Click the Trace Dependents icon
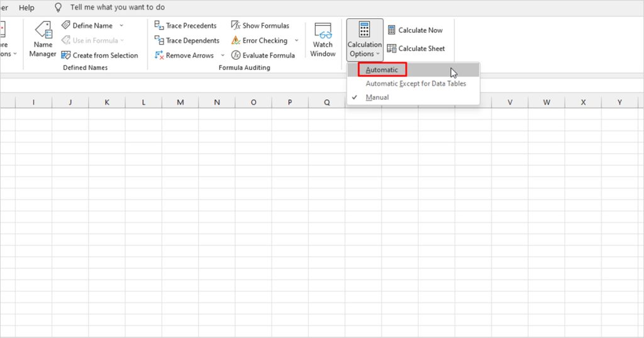Screen dimensions: 644x338 [159, 40]
